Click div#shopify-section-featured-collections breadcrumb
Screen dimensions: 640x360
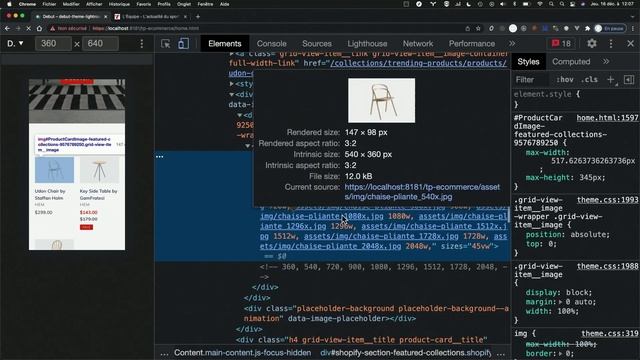click(x=406, y=353)
